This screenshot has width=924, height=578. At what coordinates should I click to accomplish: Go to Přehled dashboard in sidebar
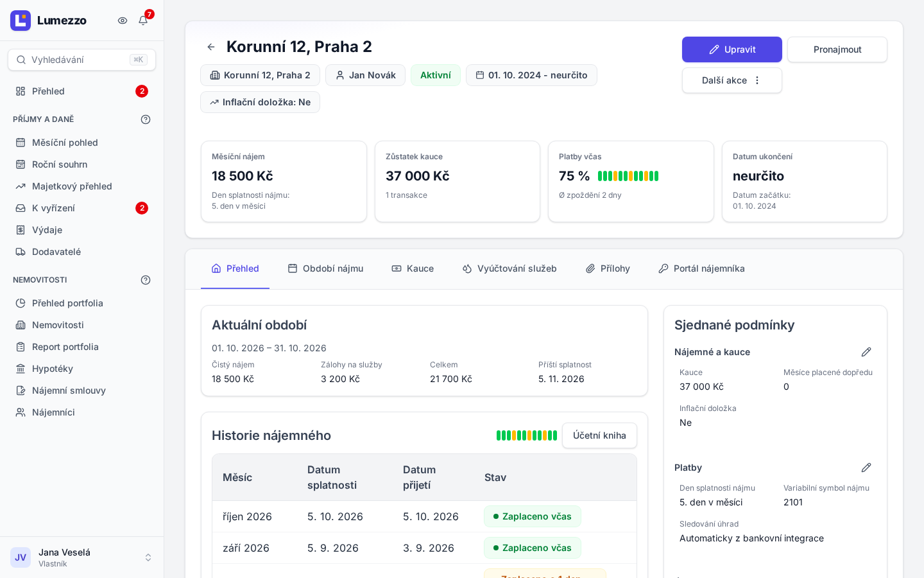[82, 91]
